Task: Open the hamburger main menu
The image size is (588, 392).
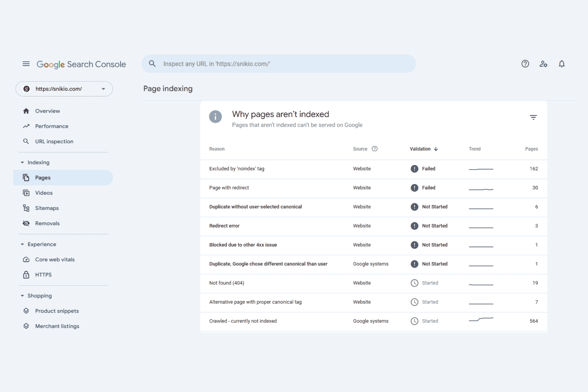Action: (x=26, y=64)
